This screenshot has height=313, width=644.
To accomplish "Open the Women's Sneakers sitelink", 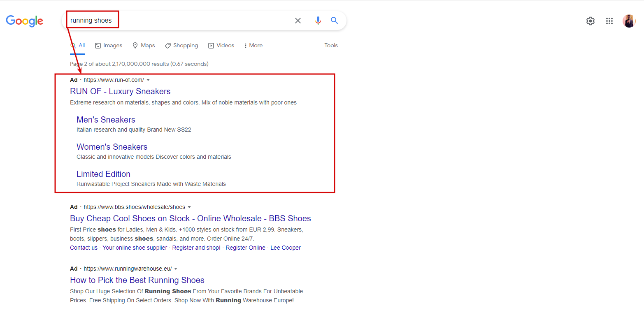I will click(x=112, y=147).
